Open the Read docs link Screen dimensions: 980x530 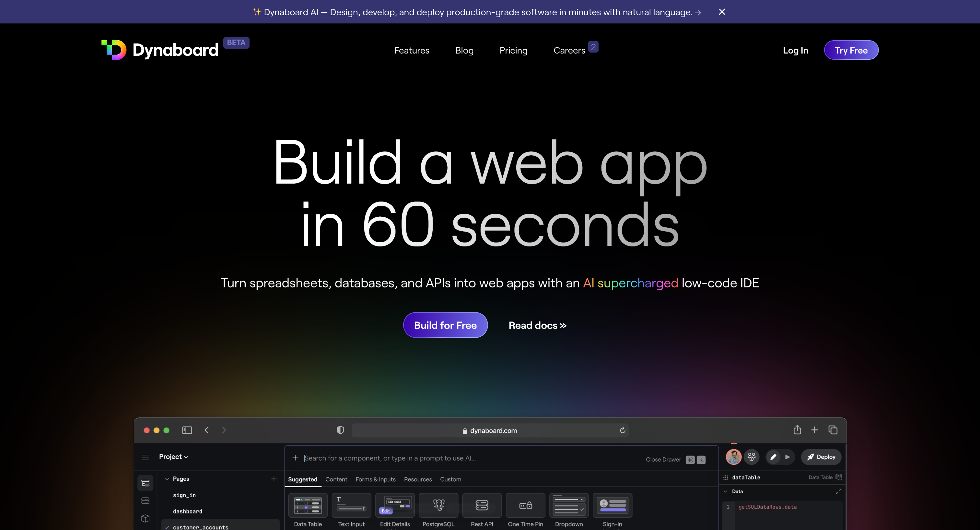click(537, 325)
